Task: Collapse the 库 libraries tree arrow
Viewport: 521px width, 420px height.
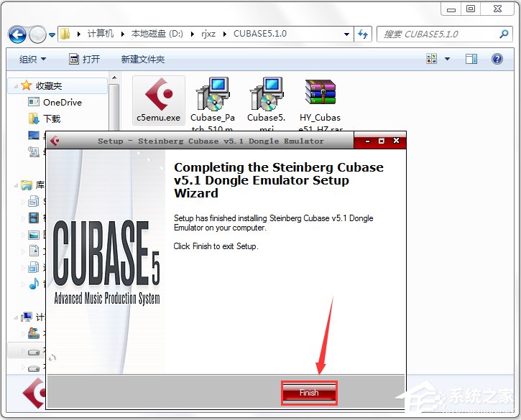Action: pos(16,185)
